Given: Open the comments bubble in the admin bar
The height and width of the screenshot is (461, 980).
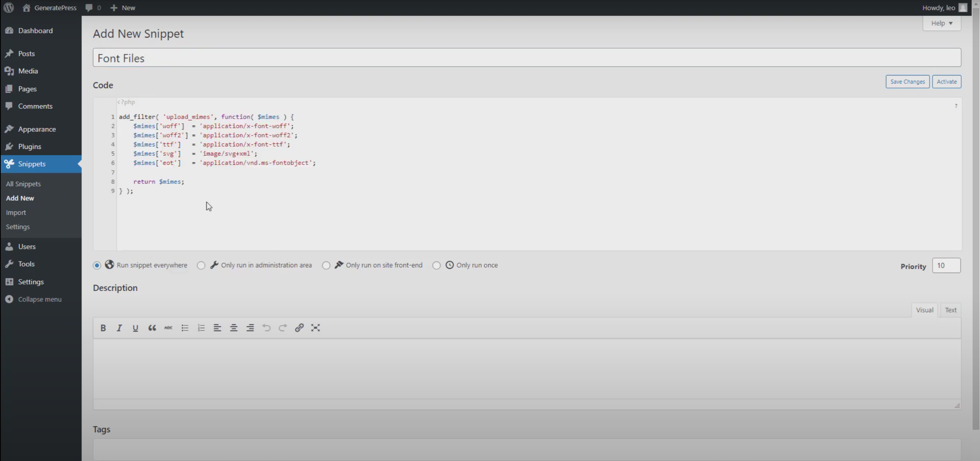Looking at the screenshot, I should tap(93, 8).
